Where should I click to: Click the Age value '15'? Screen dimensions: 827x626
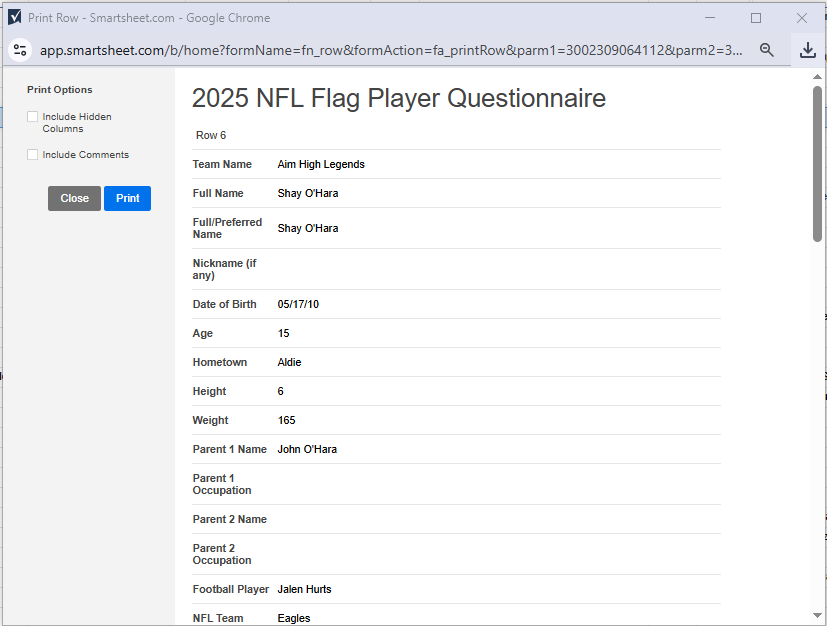[283, 333]
